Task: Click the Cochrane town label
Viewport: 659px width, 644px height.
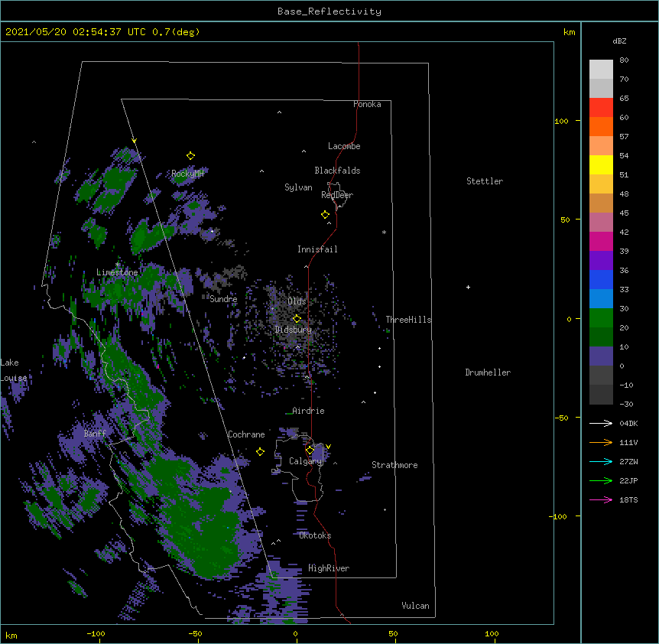Action: click(x=246, y=434)
